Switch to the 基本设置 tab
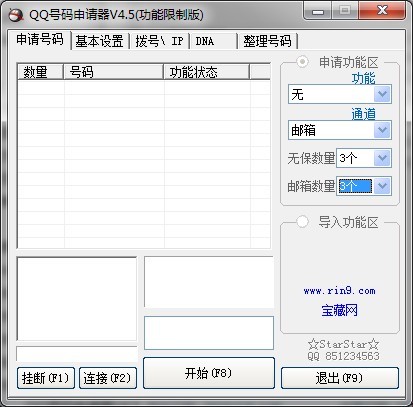This screenshot has height=407, width=413. click(x=99, y=41)
